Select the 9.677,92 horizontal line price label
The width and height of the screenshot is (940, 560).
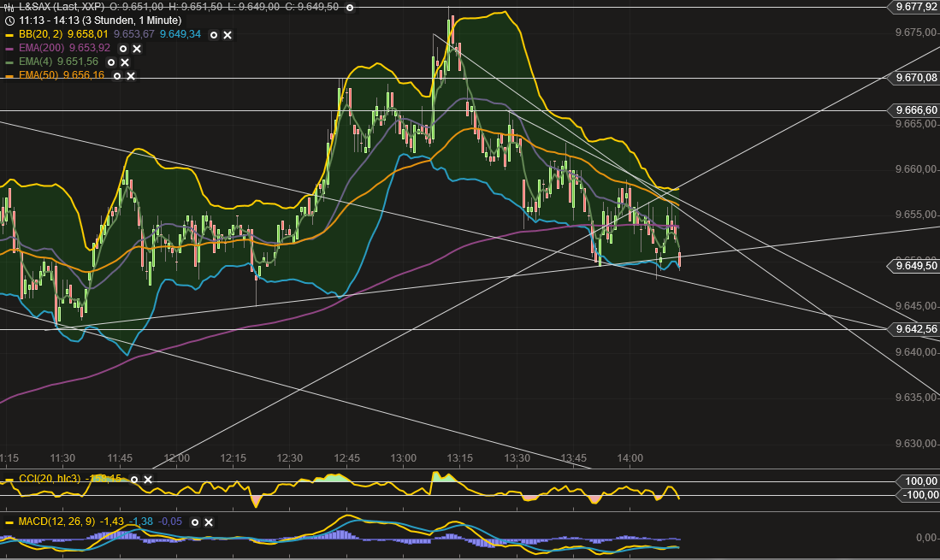coord(913,7)
